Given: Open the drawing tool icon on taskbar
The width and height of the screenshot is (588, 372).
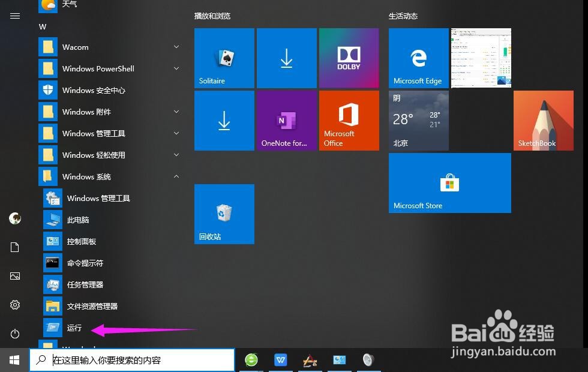Looking at the screenshot, I should [x=310, y=361].
